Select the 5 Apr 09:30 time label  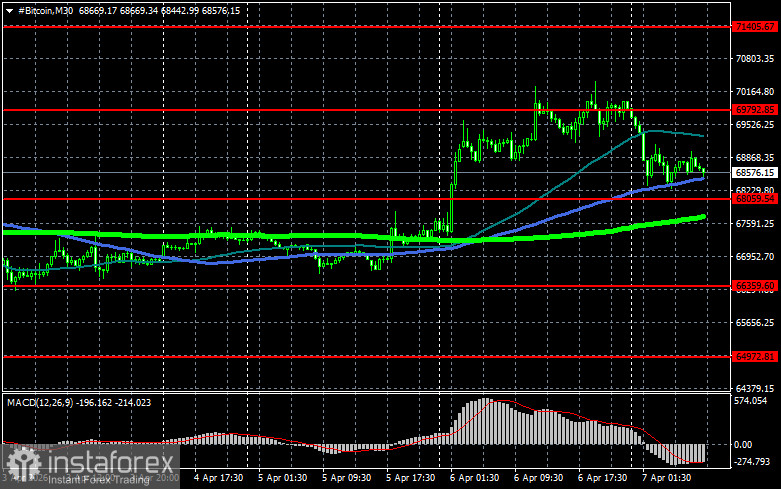(x=347, y=478)
